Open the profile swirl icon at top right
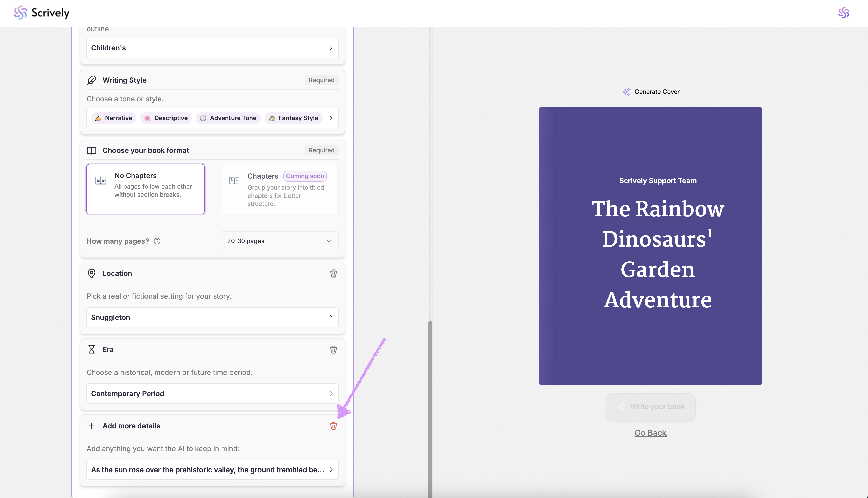 point(843,13)
